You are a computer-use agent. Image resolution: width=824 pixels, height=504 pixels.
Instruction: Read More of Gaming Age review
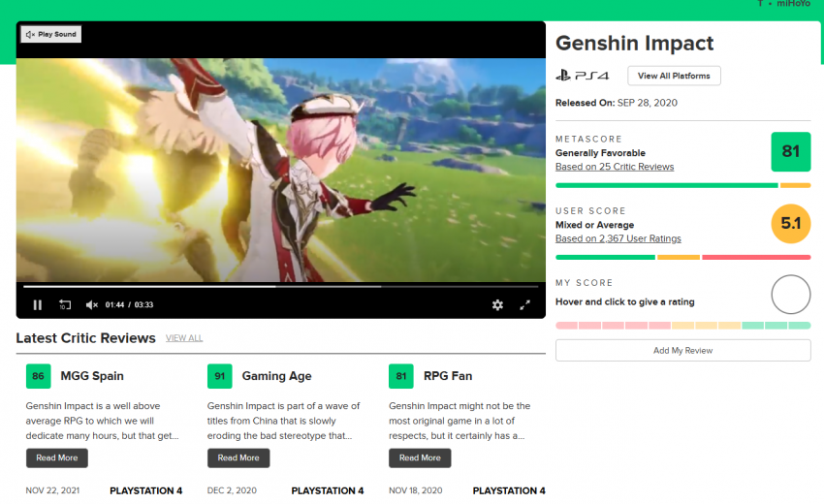click(x=238, y=457)
